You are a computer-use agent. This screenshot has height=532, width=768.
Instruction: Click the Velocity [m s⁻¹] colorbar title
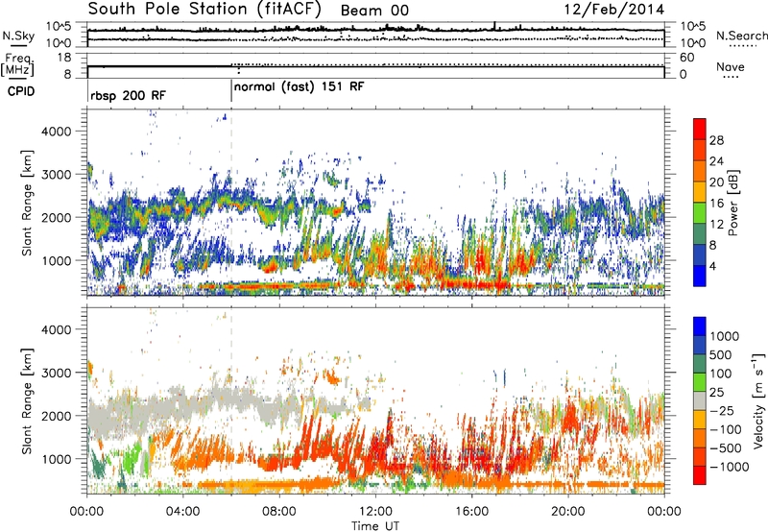coord(758,400)
